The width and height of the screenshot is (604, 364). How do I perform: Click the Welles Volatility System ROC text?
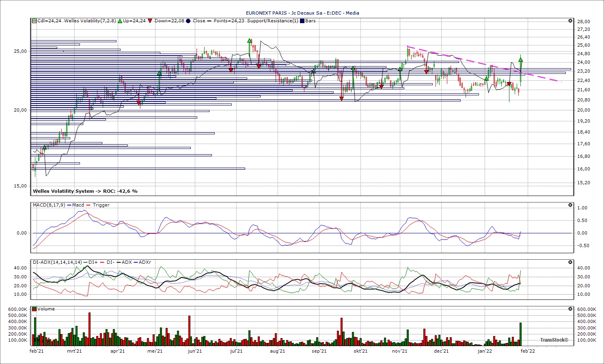(85, 191)
